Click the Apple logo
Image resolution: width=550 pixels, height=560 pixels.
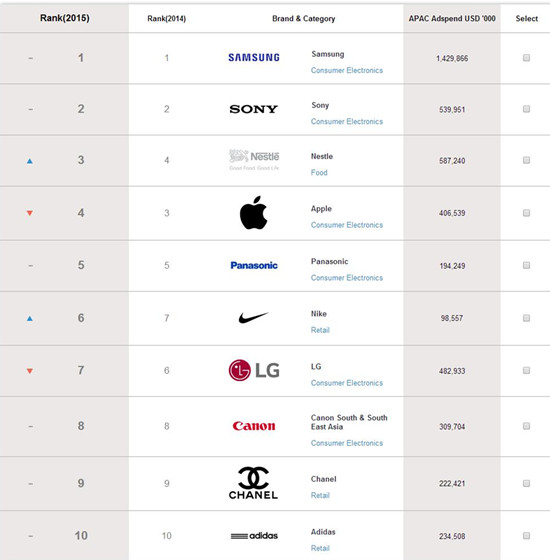[254, 213]
